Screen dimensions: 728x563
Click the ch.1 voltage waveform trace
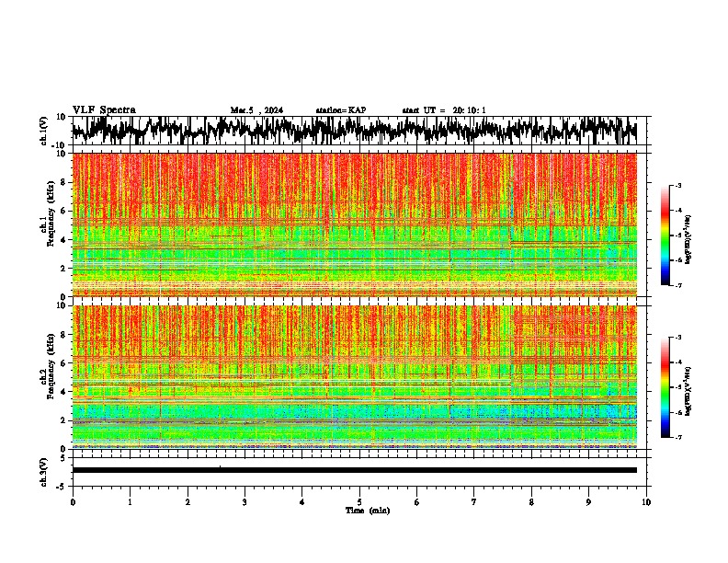point(354,131)
